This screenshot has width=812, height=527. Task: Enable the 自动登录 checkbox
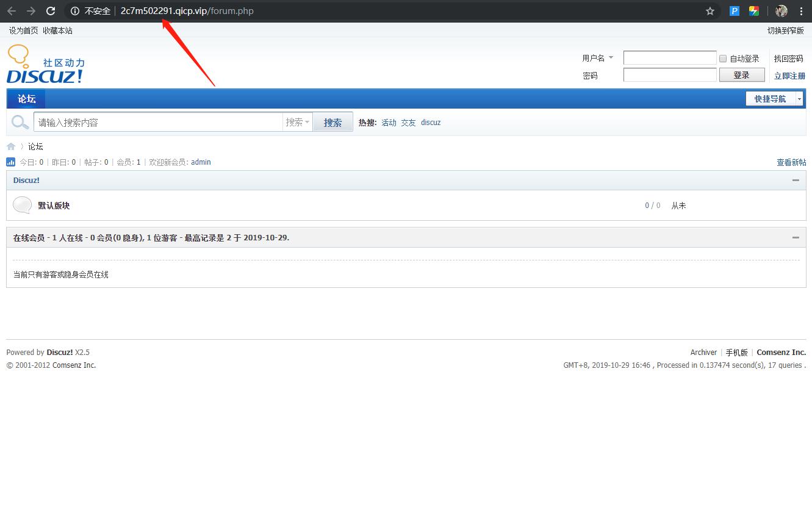point(723,59)
